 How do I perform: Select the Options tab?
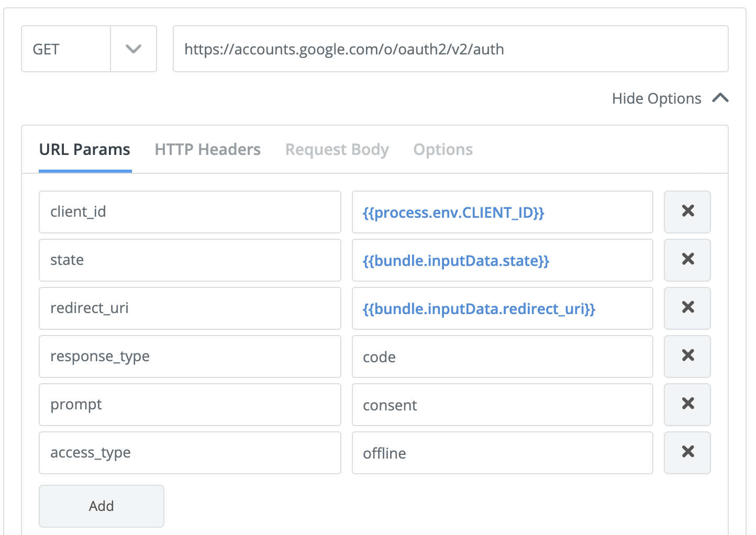point(443,150)
